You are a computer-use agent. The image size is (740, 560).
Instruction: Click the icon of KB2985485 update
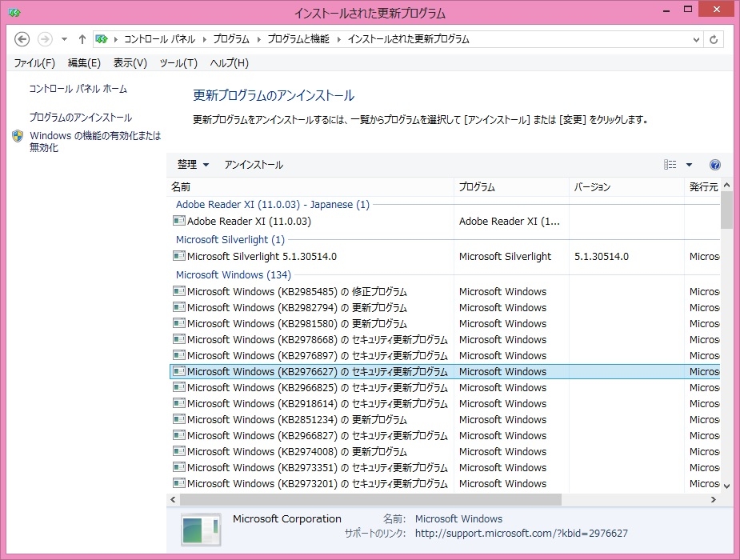click(x=179, y=291)
